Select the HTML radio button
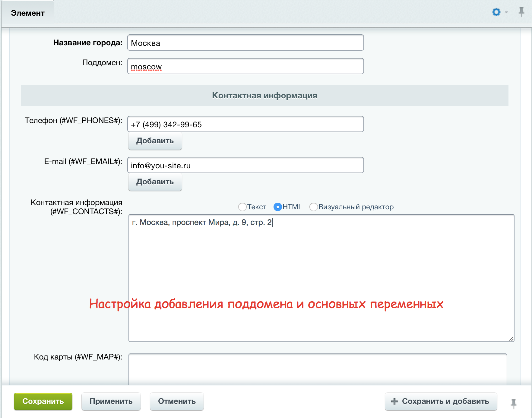The height and width of the screenshot is (418, 532). click(277, 207)
